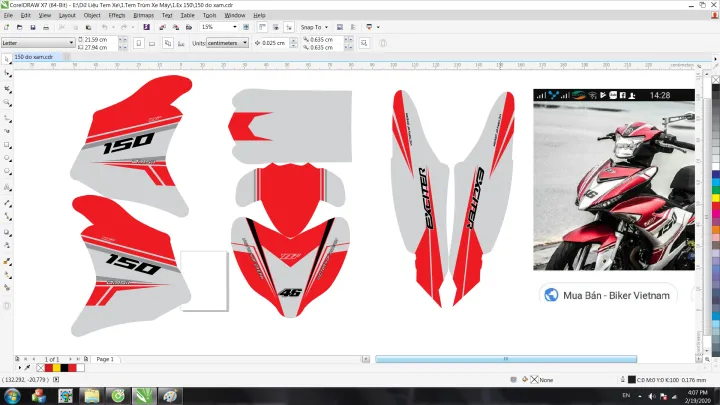Select the Rectangle tool
The image size is (720, 405).
[x=7, y=144]
